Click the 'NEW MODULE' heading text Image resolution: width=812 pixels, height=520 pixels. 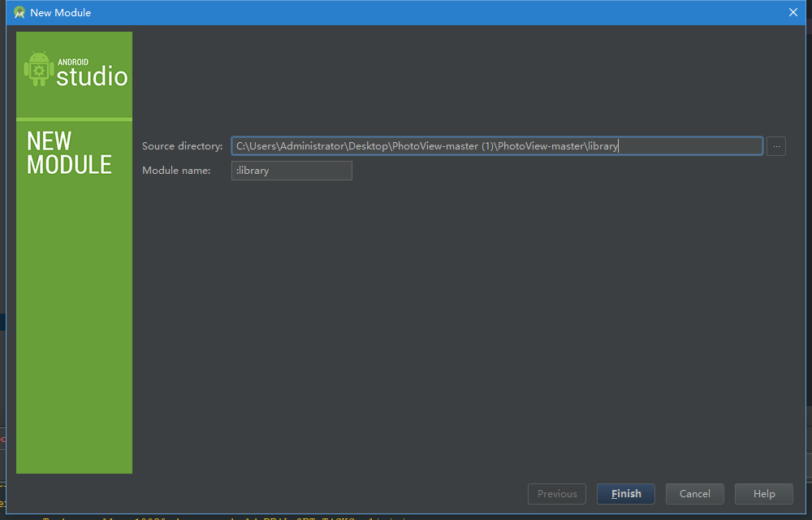[69, 153]
